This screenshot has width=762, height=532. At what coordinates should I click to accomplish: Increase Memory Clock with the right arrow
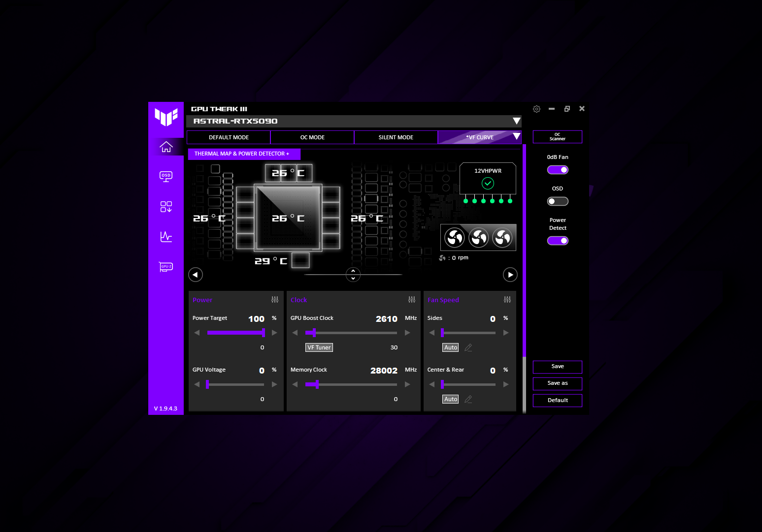click(x=407, y=384)
